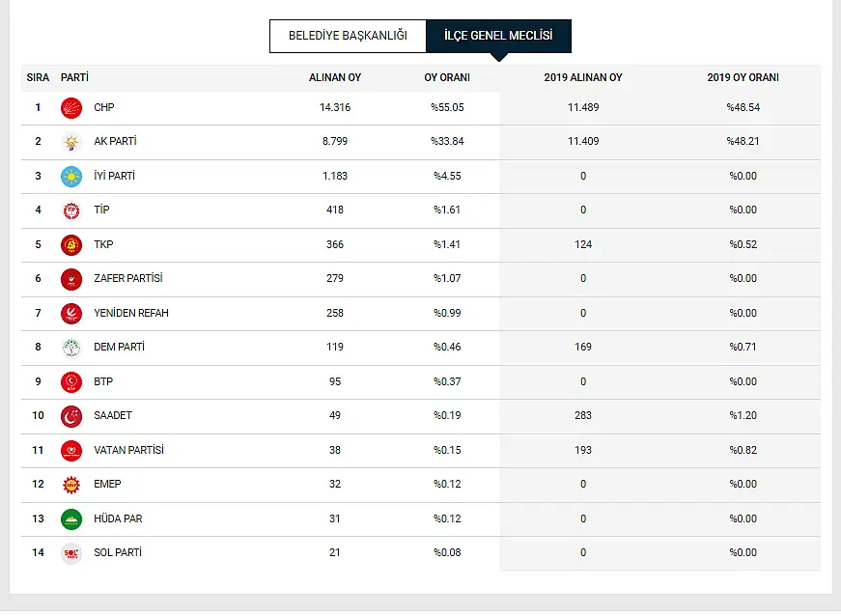Select the BTP party name
The image size is (841, 616).
(103, 381)
